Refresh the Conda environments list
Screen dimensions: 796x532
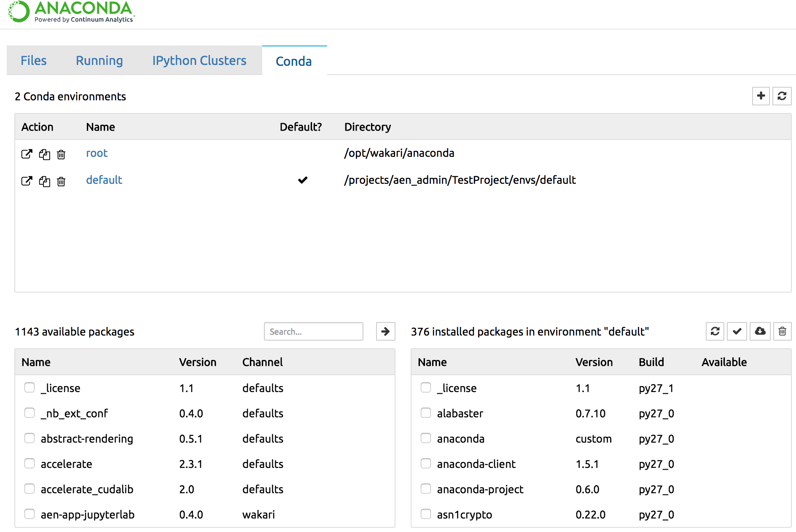[782, 96]
